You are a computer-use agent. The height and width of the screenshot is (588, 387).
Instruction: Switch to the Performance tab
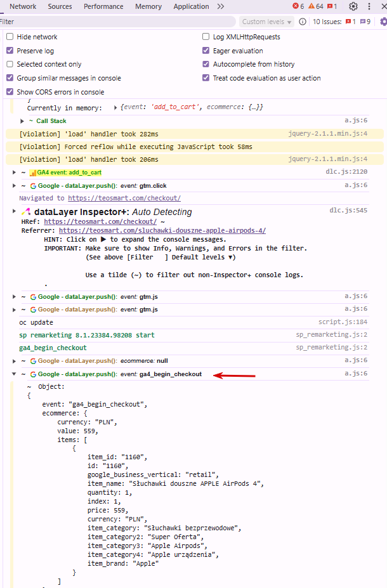click(103, 6)
